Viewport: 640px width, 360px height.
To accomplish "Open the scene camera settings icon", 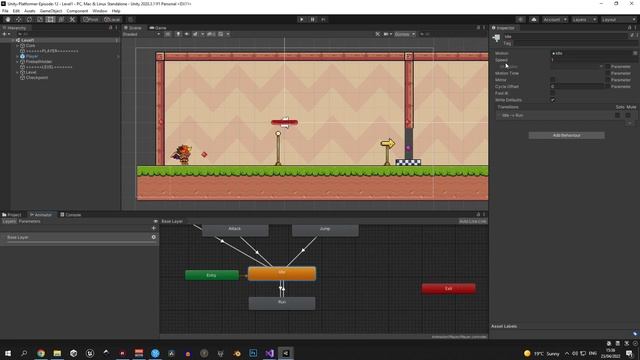I will pyautogui.click(x=387, y=34).
